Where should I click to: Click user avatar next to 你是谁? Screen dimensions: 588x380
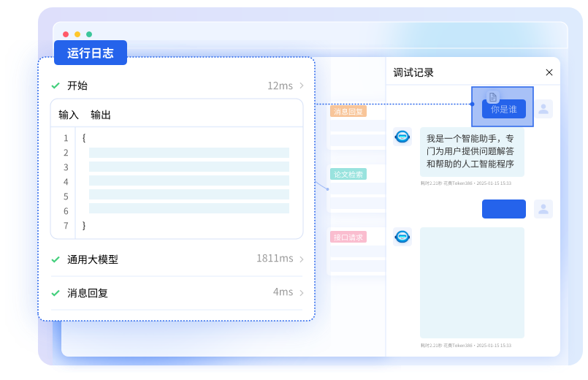(x=543, y=109)
